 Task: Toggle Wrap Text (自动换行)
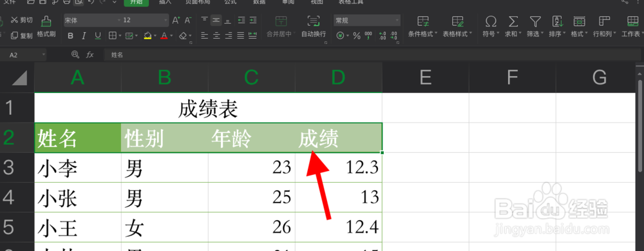(x=314, y=26)
